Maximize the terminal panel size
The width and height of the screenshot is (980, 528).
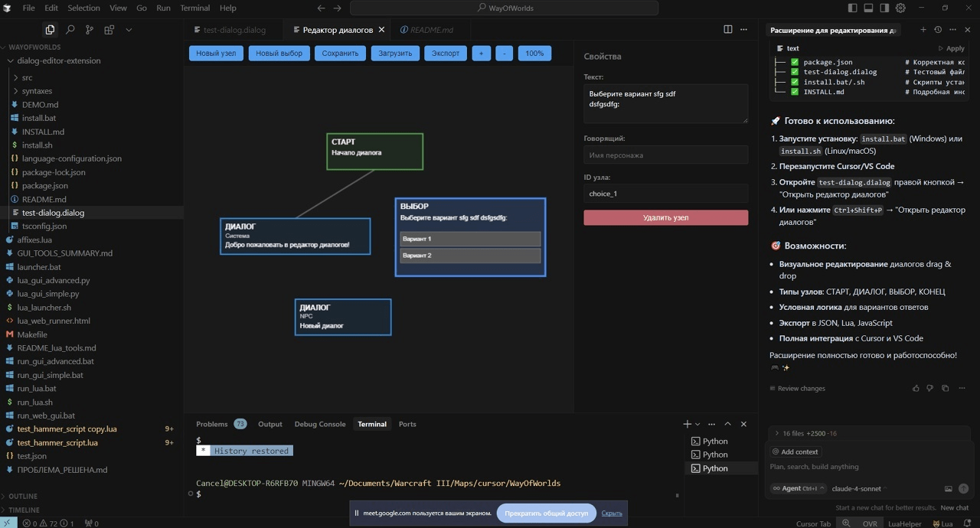coord(727,424)
